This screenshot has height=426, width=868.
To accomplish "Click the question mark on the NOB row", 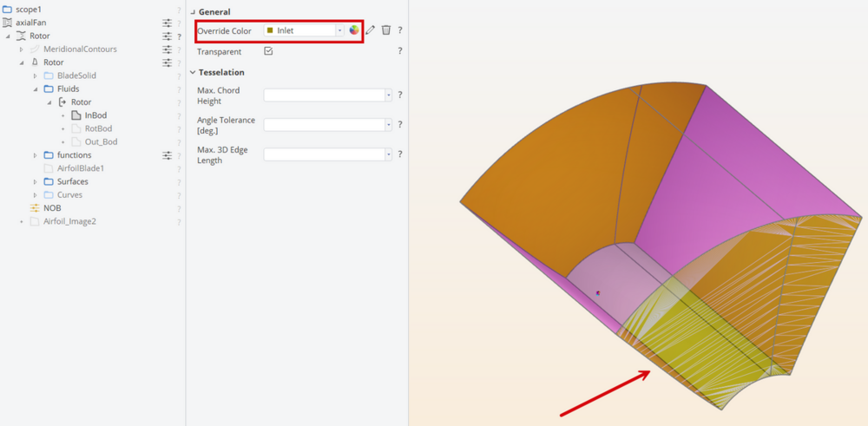I will pyautogui.click(x=179, y=209).
